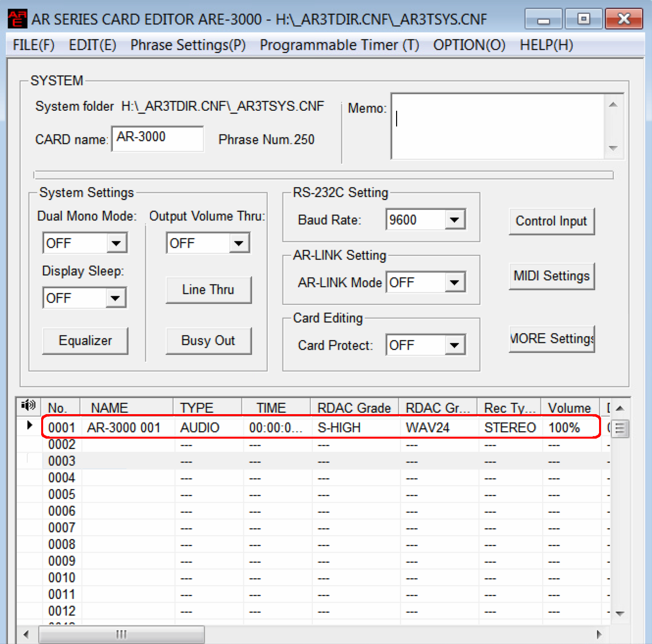Click the phrase list vertical scroll thumb
The width and height of the screenshot is (652, 644).
[x=620, y=428]
